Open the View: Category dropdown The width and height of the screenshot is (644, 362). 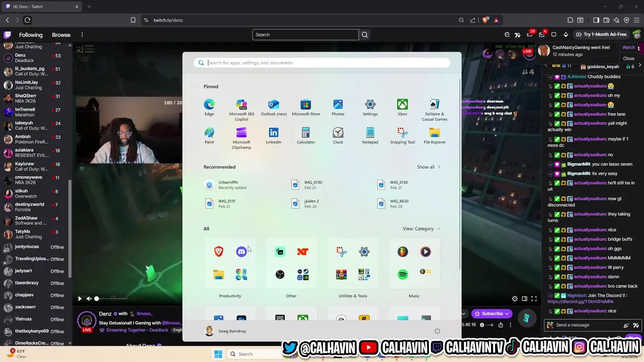point(421,229)
